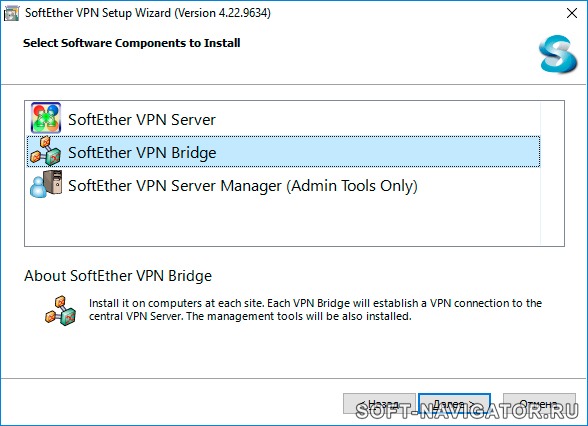Continue with the Далее button
This screenshot has height=426, width=588.
[x=454, y=404]
